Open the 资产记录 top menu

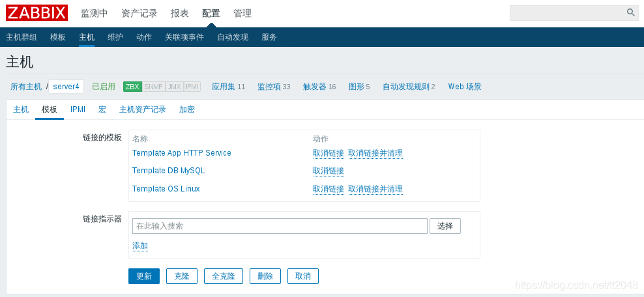[139, 13]
